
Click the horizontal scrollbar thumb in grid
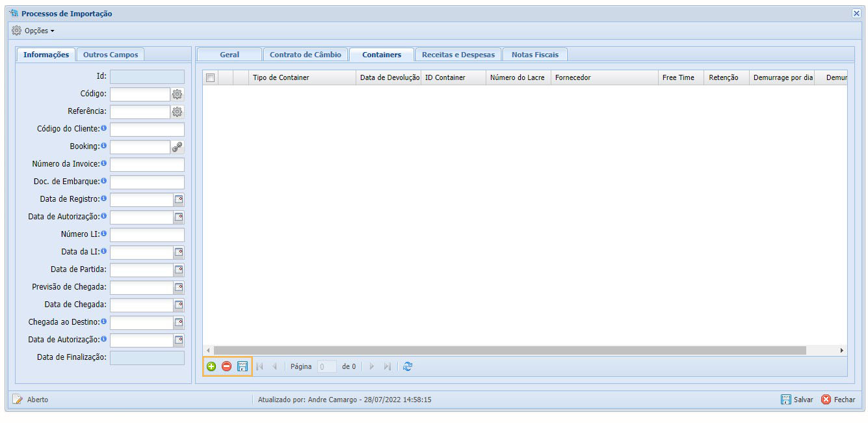[510, 350]
